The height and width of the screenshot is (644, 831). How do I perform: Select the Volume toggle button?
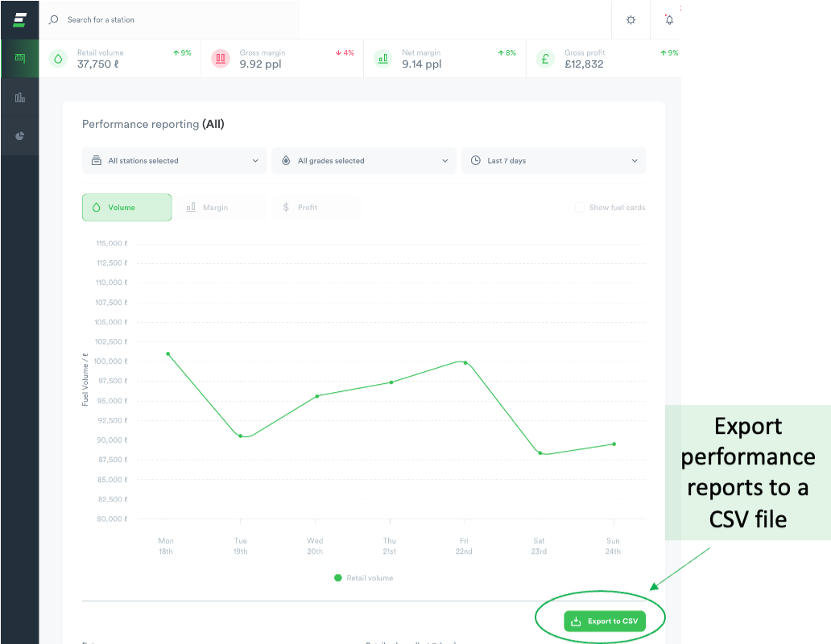[x=126, y=207]
